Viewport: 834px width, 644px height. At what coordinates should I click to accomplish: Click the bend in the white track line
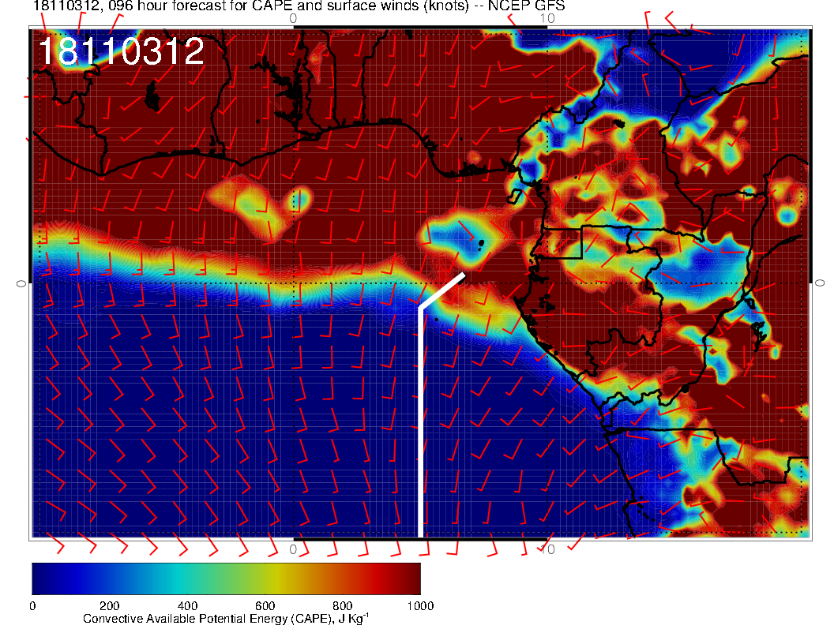(x=421, y=307)
